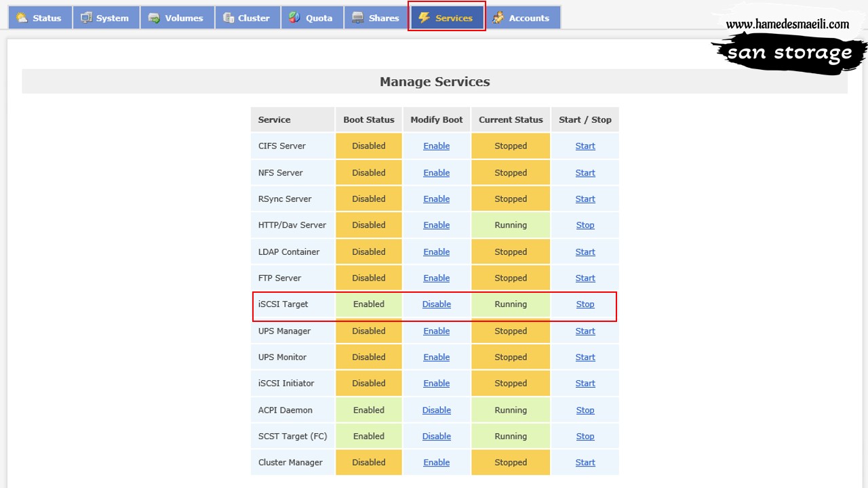The height and width of the screenshot is (488, 868).
Task: Select the Services tab label
Action: point(454,18)
